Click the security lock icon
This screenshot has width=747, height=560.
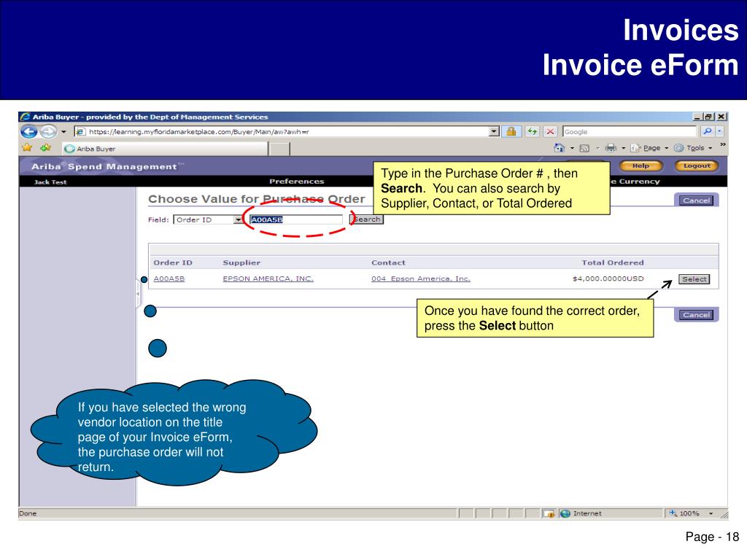511,131
